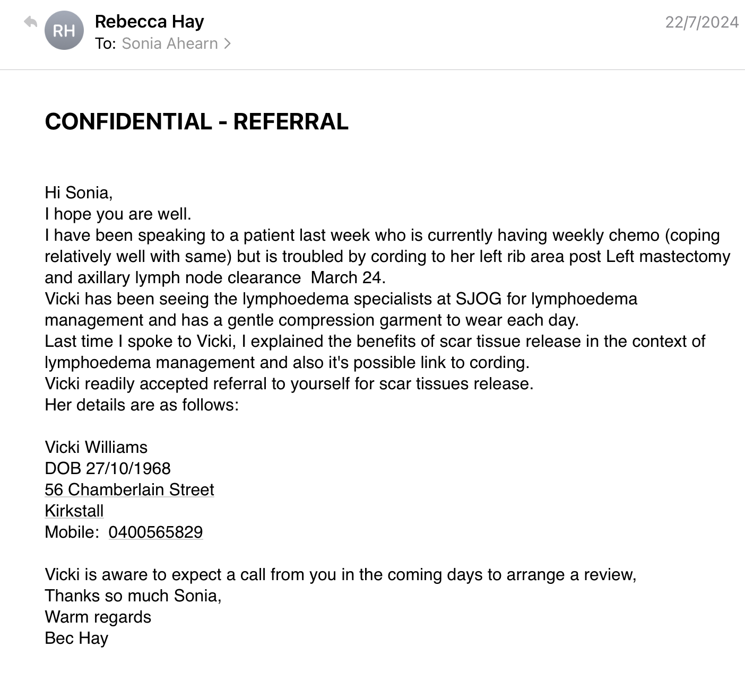Viewport: 745px width, 700px height.
Task: Tap the RH sender avatar
Action: [64, 31]
